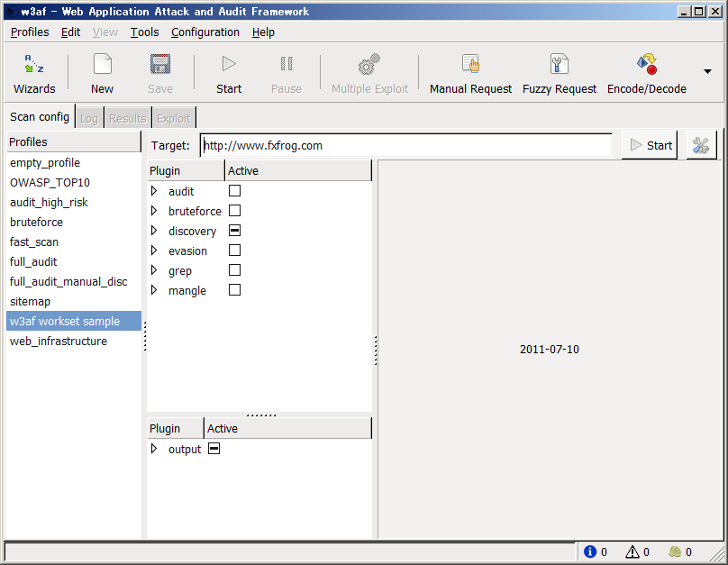This screenshot has width=728, height=565.
Task: Enable the audit plugin checkbox
Action: [x=234, y=191]
